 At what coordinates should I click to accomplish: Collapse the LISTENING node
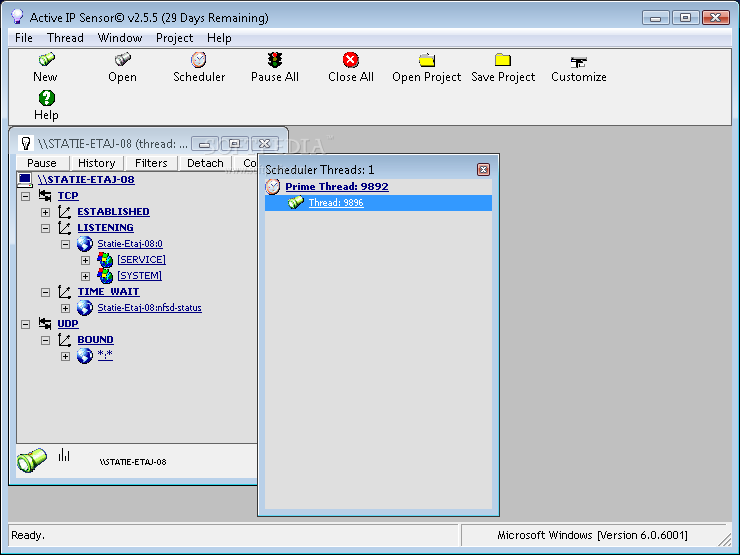(x=45, y=228)
